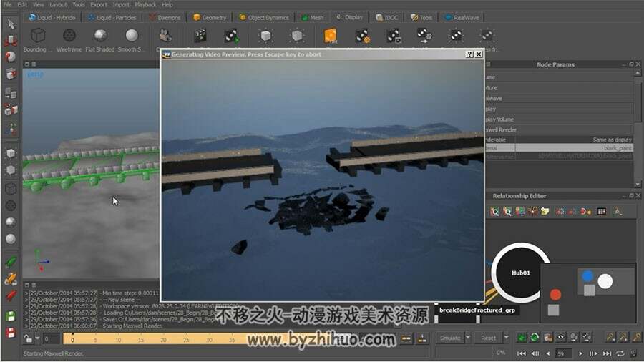This screenshot has height=362, width=644.
Task: Open the Export menu
Action: 99,4
